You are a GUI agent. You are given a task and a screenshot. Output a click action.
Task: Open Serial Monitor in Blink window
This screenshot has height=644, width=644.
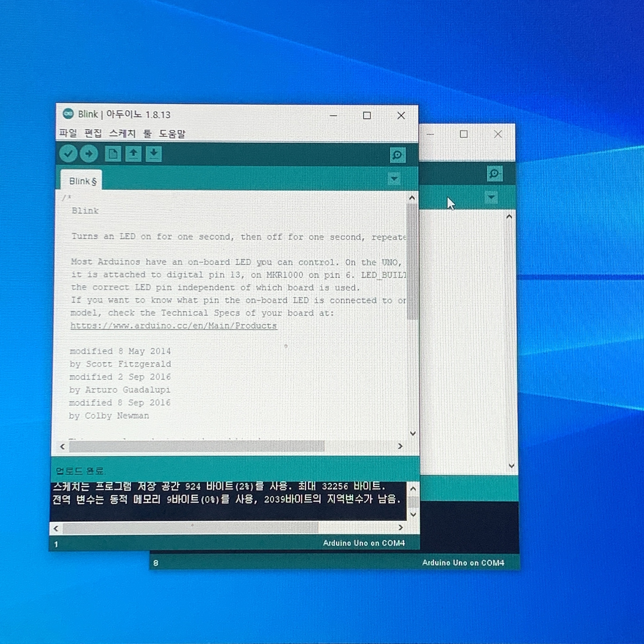pyautogui.click(x=398, y=155)
